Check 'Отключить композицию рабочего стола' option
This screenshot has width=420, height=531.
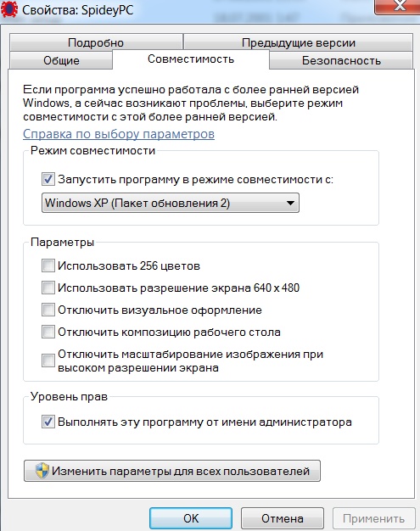48,332
